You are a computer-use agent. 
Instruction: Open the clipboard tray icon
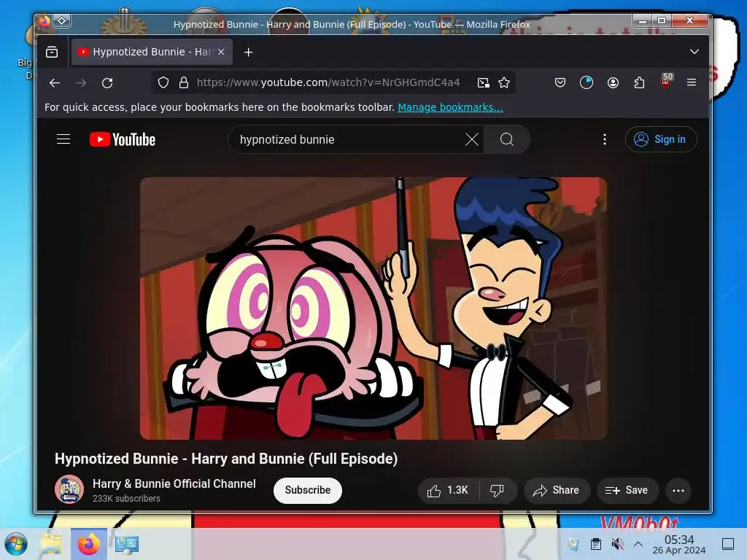coord(595,544)
